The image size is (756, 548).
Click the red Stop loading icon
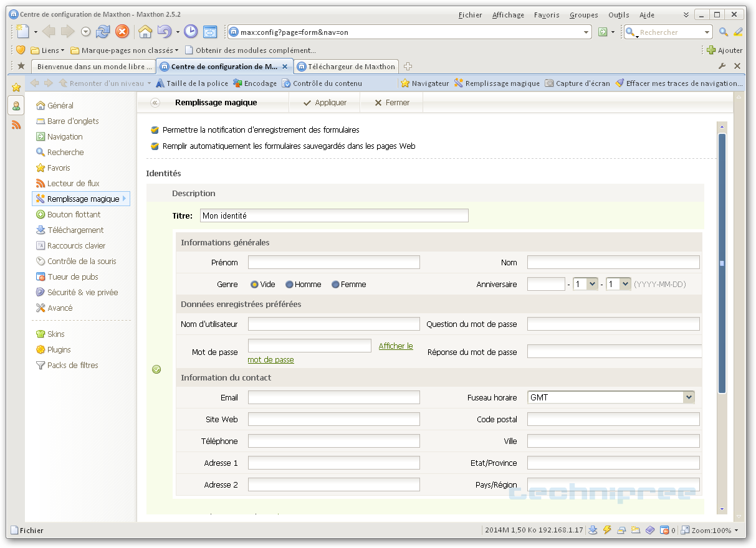[122, 32]
